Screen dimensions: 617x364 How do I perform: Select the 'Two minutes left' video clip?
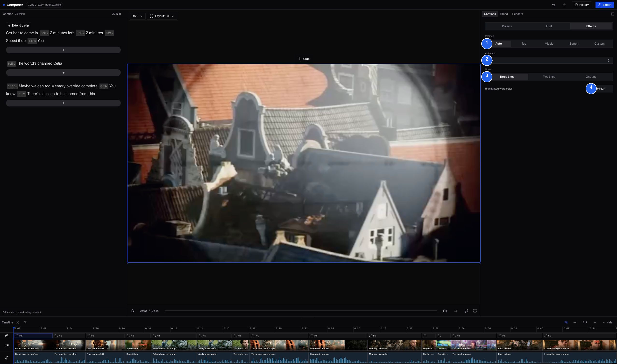click(105, 345)
